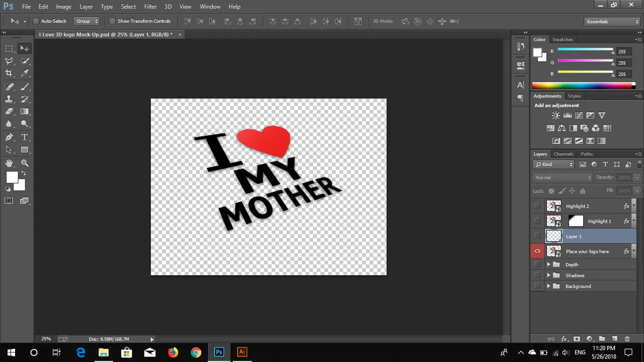Select the Gradient tool

click(x=25, y=112)
